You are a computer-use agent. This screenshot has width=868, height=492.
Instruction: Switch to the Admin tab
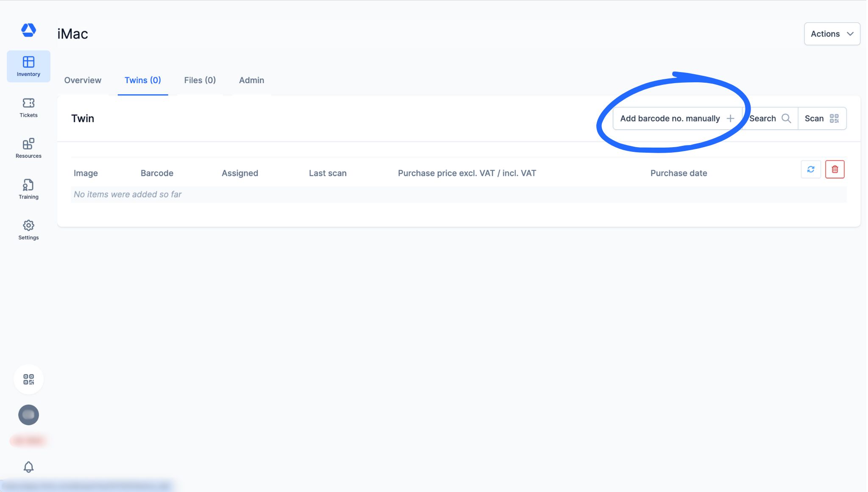251,80
